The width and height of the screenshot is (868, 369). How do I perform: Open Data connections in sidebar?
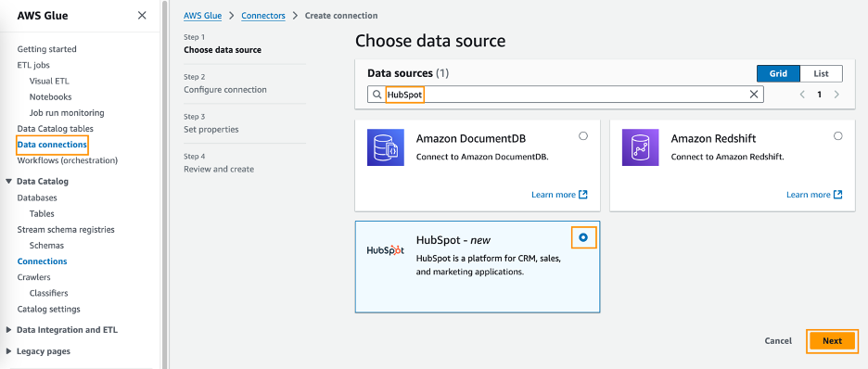[52, 145]
